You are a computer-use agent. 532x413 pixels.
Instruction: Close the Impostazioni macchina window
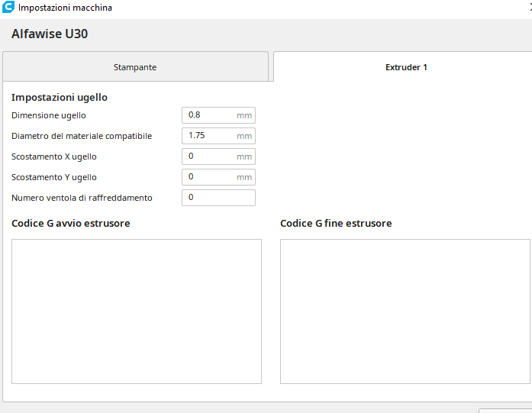(x=529, y=8)
